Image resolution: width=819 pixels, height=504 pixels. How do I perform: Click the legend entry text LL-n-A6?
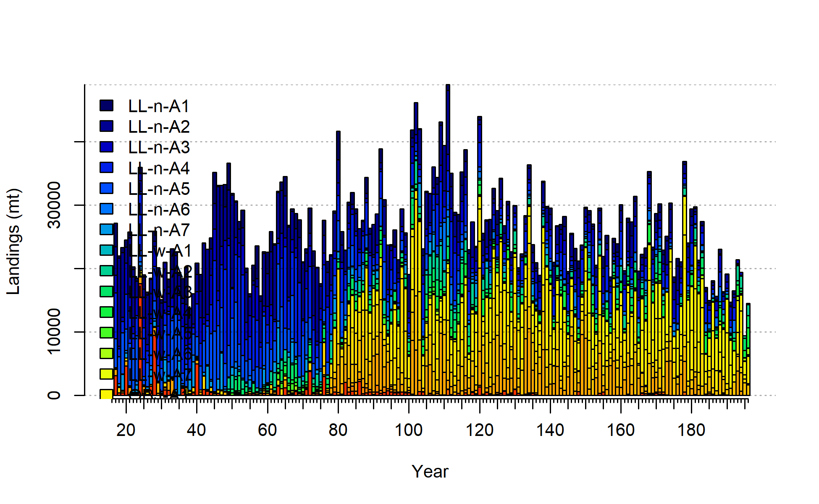(159, 209)
